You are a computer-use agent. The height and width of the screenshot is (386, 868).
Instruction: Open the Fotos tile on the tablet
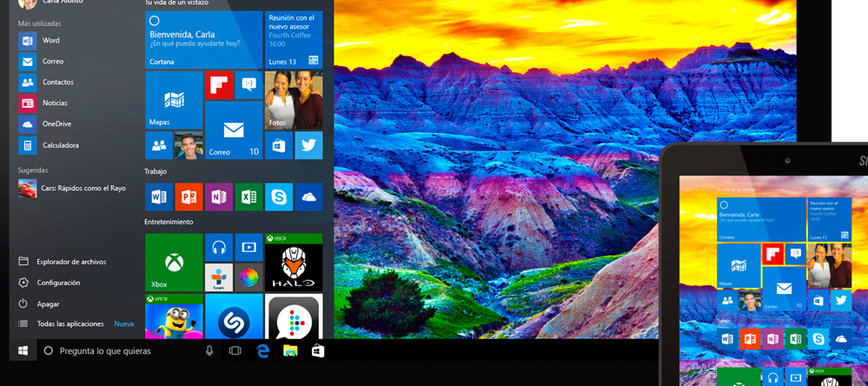coord(829,265)
